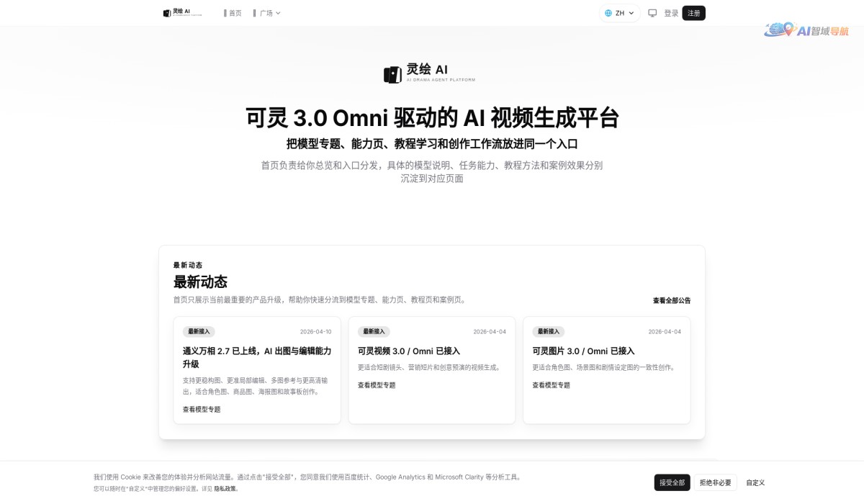Click the icon beside the 首页 nav item

tap(225, 12)
